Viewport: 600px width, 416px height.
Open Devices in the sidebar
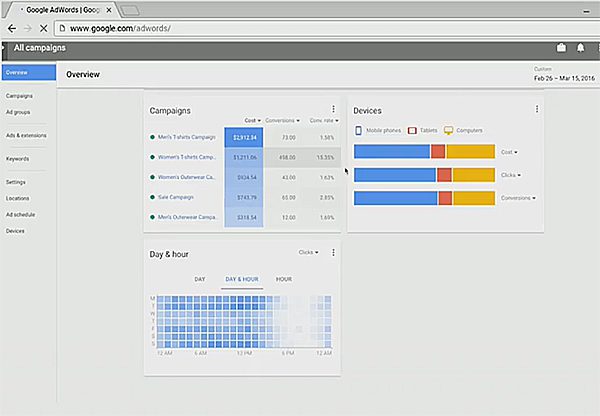pos(15,231)
